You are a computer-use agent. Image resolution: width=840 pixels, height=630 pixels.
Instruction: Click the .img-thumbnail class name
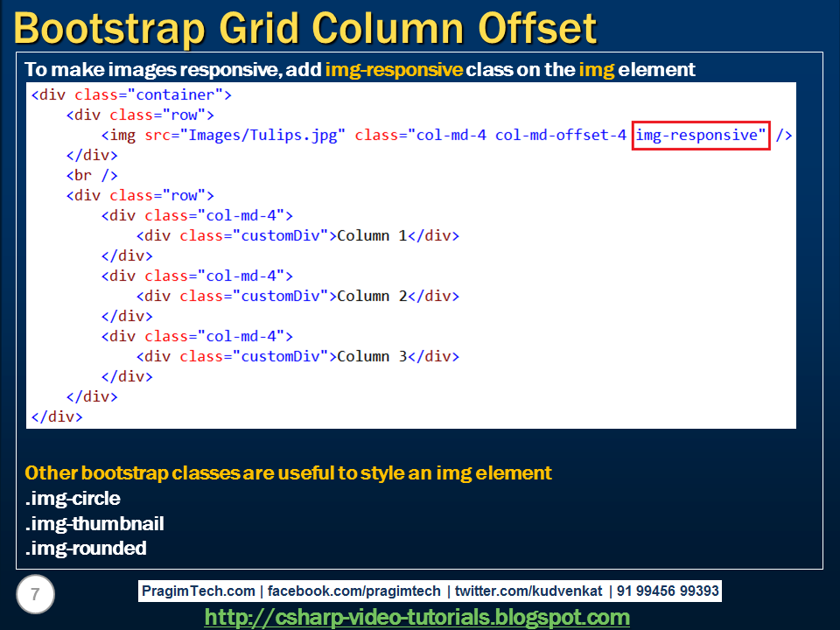coord(94,523)
